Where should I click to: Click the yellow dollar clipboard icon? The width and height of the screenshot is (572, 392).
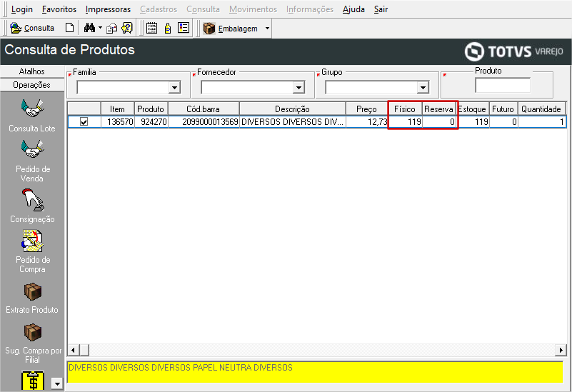pyautogui.click(x=33, y=381)
